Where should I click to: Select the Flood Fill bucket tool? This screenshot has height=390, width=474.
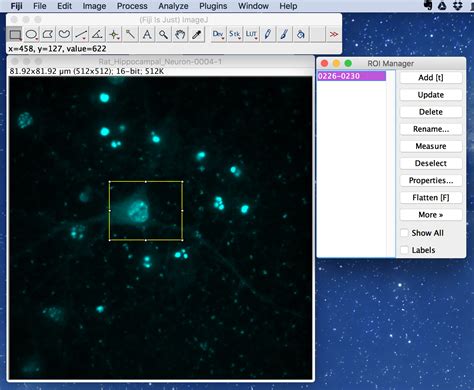(x=301, y=34)
